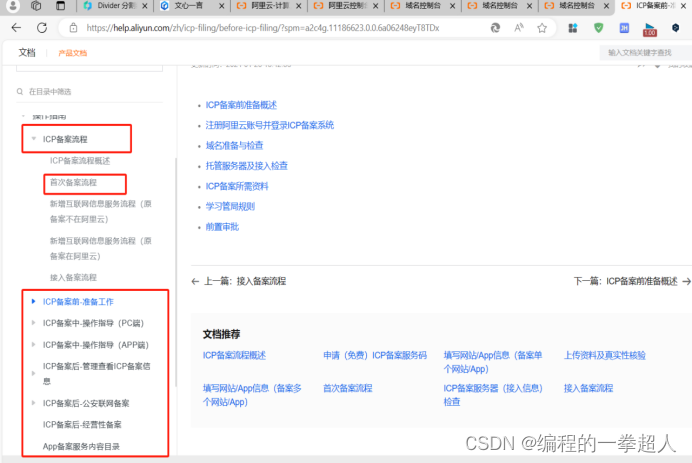Open the ICP备案前准备概述 list link
Viewport: 692px width, 463px height.
point(241,105)
